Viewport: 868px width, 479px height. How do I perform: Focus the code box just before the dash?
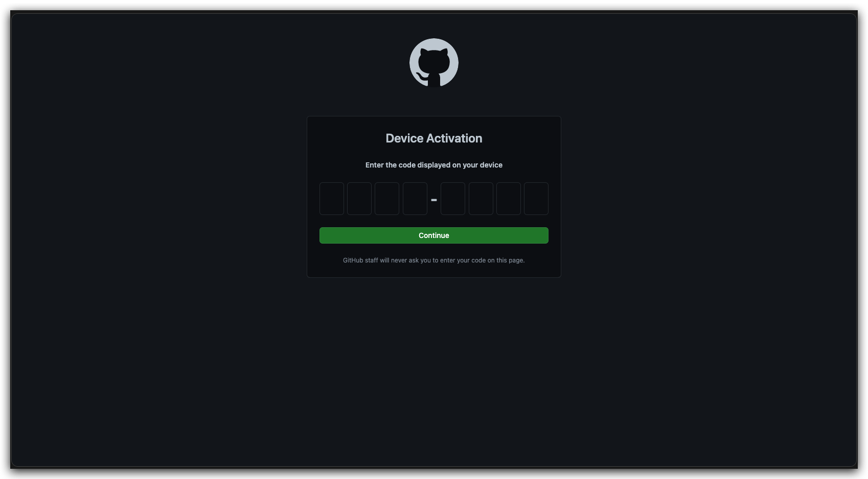415,199
